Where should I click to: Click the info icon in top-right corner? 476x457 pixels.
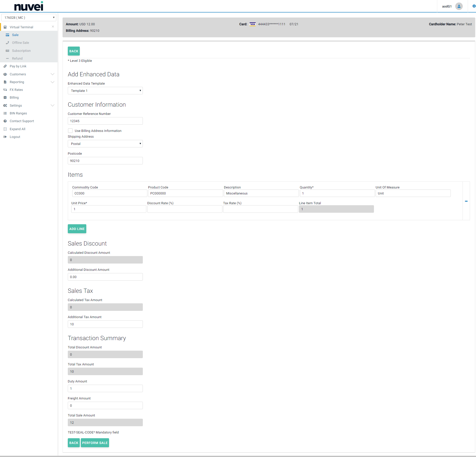[x=474, y=6]
